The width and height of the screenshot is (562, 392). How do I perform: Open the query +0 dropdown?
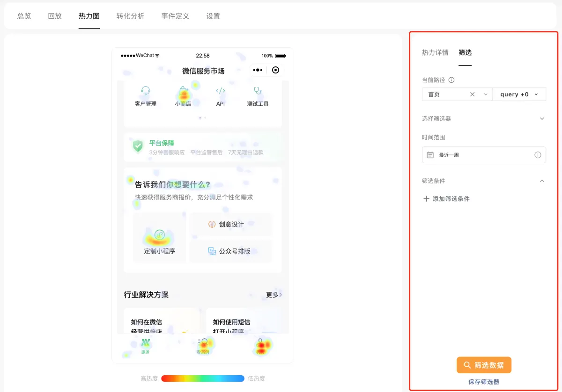(519, 94)
